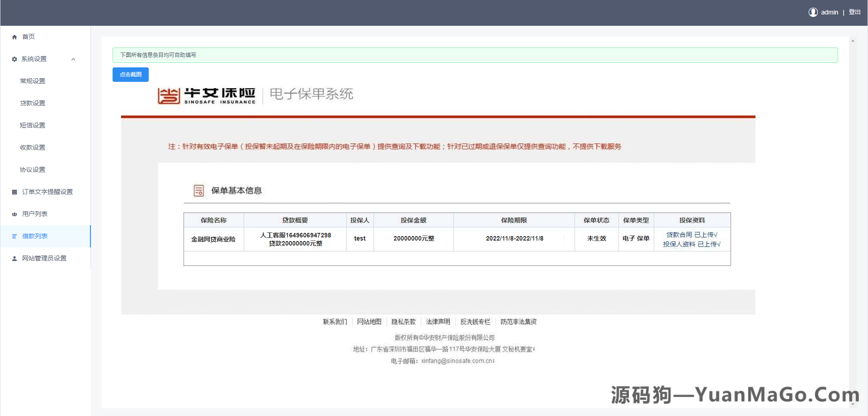The width and height of the screenshot is (868, 416).
Task: Click 登出 to log out
Action: click(x=855, y=12)
